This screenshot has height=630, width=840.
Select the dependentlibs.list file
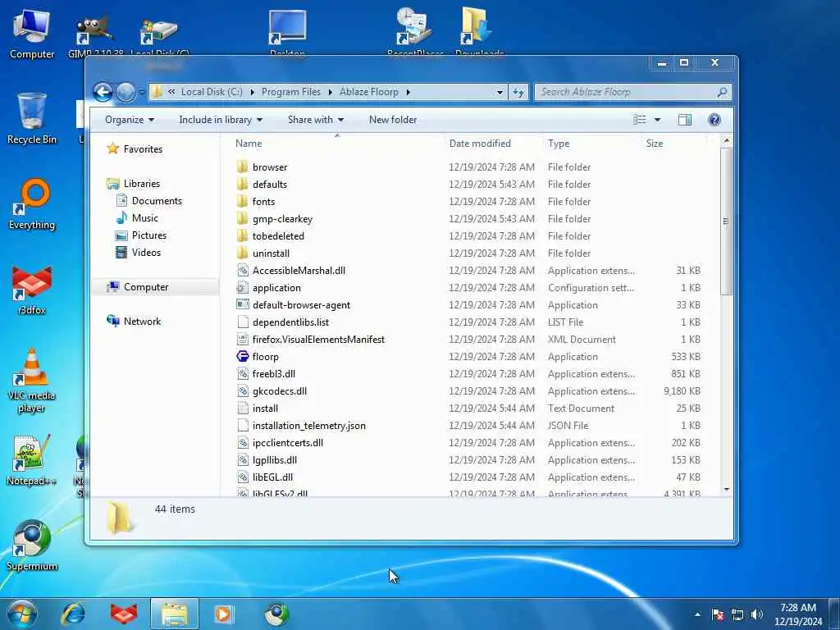click(291, 322)
